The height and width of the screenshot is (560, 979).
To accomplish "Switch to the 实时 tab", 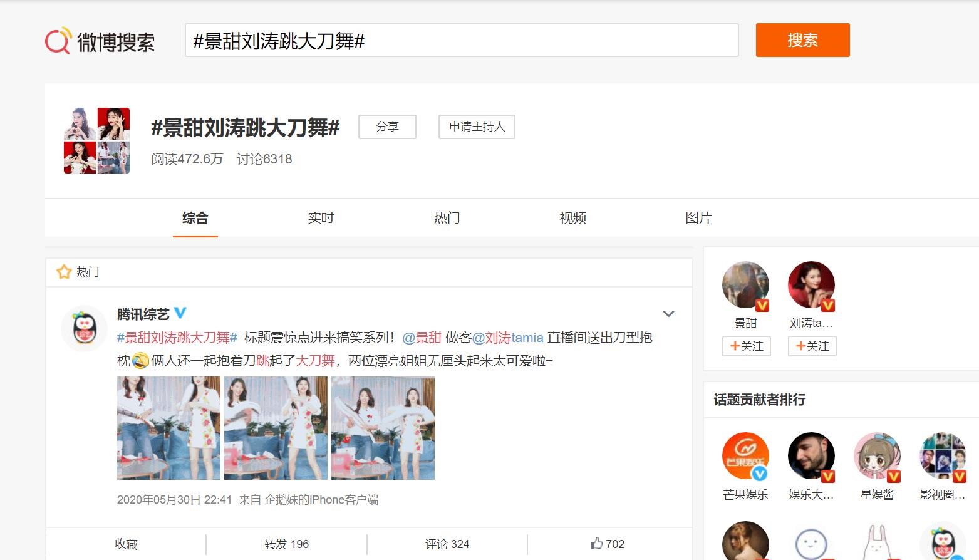I will click(x=321, y=218).
